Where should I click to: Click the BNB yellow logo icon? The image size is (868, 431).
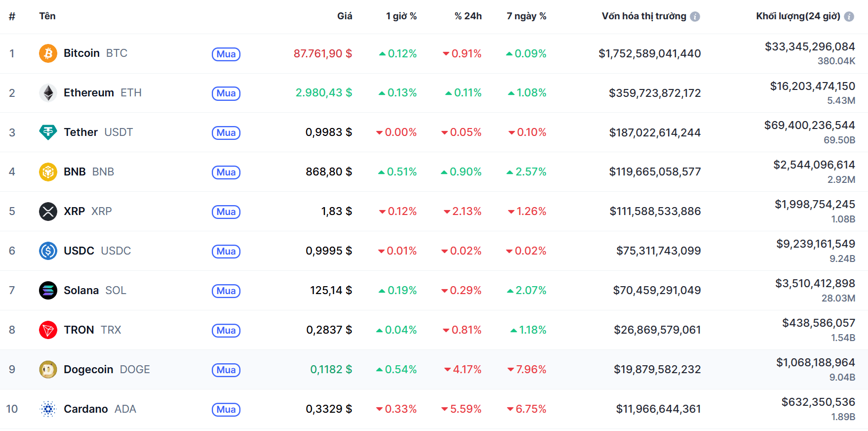(48, 172)
